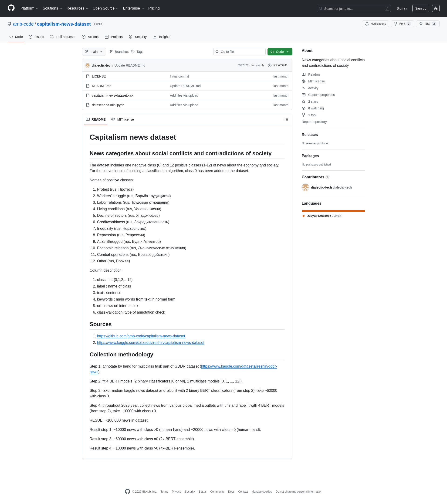Click the Report repository link
The width and height of the screenshot is (447, 504).
coord(314,122)
